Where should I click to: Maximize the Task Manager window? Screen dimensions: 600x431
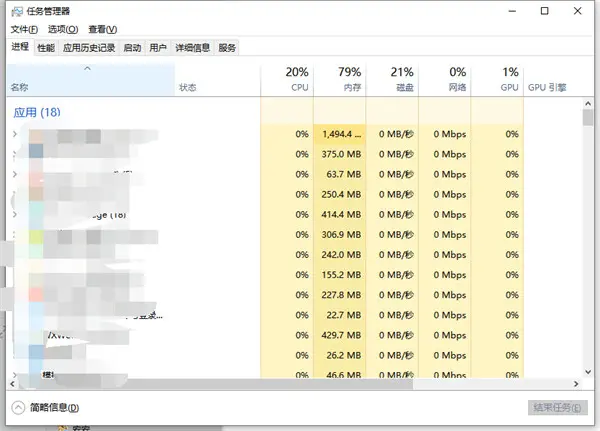[x=543, y=11]
